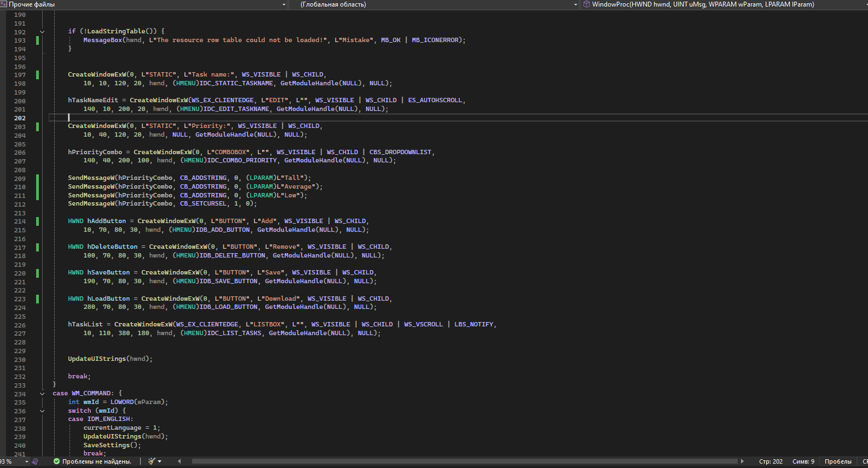Click 'Стр: 202' line indicator

771,461
